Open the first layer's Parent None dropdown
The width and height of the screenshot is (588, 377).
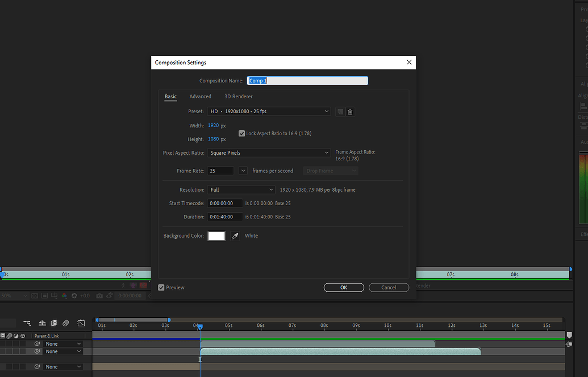(63, 343)
